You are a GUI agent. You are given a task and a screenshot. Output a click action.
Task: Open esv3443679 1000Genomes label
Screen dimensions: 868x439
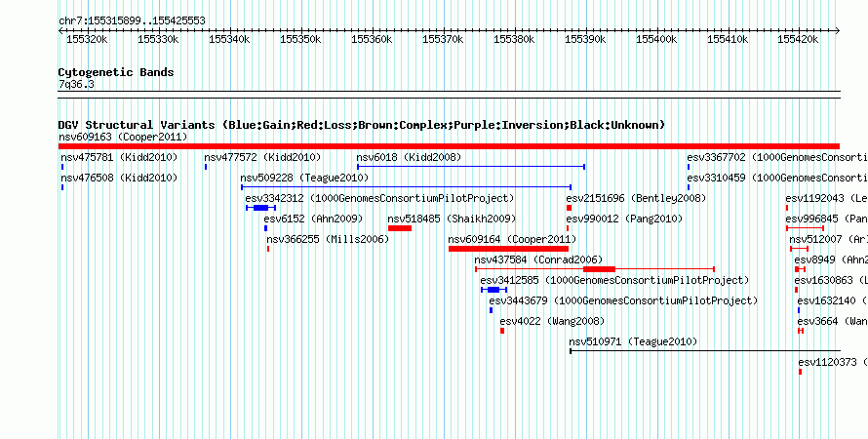pos(623,300)
